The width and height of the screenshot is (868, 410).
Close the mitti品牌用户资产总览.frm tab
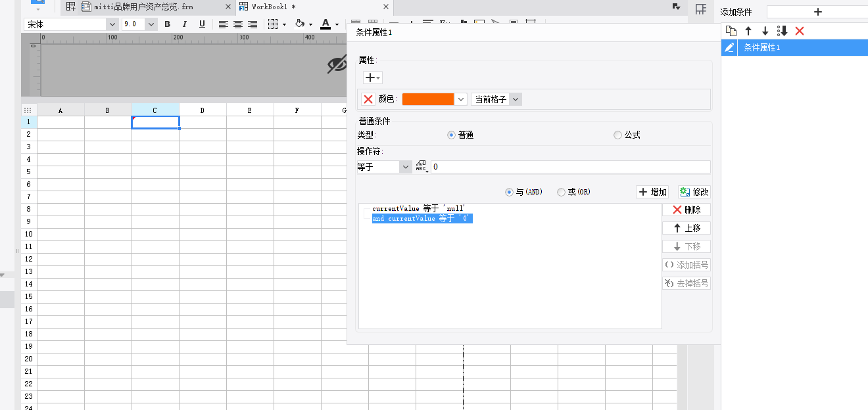tap(228, 7)
